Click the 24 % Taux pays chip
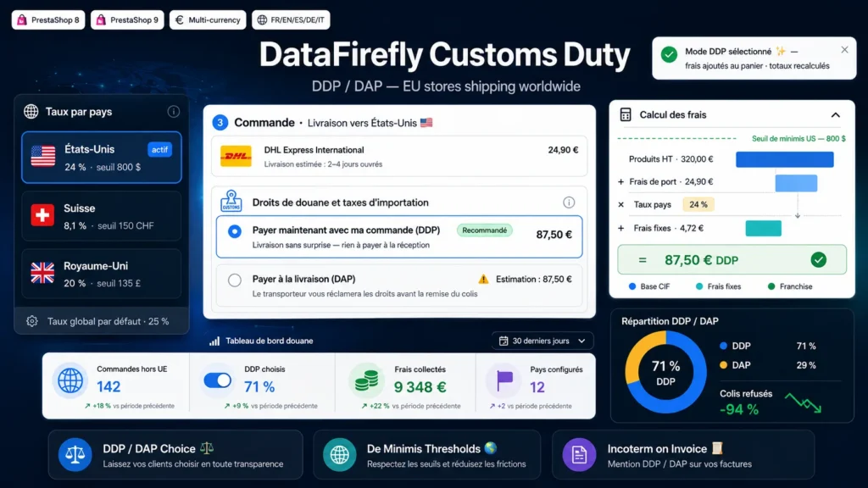This screenshot has height=488, width=868. (698, 205)
